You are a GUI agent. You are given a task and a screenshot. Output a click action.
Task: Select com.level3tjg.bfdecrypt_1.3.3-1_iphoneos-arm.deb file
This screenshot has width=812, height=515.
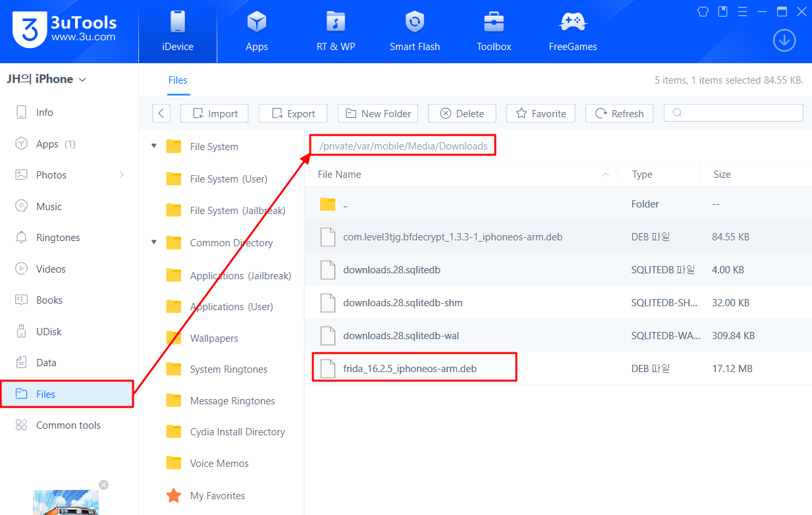(x=558, y=237)
